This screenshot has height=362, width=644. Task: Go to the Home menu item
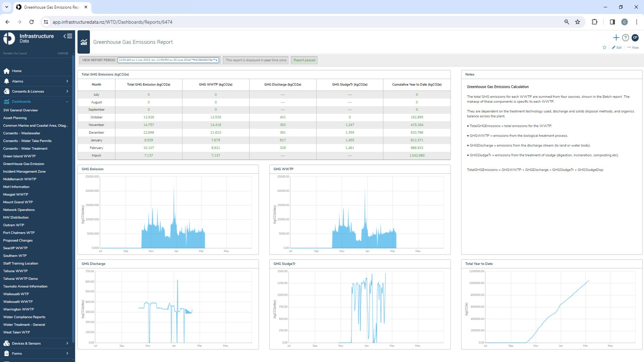[x=17, y=71]
